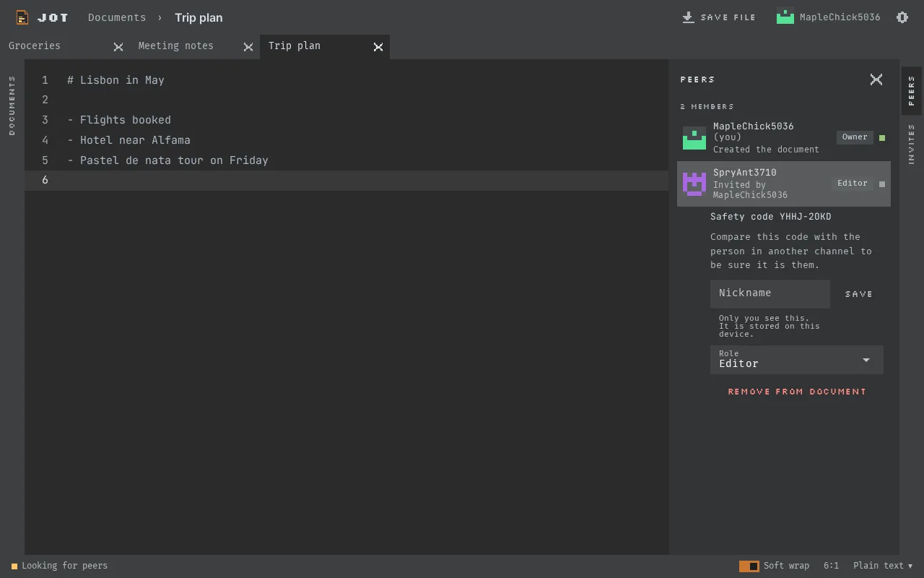
Task: Click "- Pastel de nata tour on Friday"
Action: (167, 160)
